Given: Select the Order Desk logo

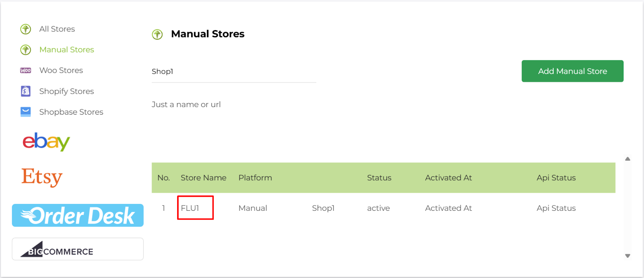Looking at the screenshot, I should tap(78, 216).
